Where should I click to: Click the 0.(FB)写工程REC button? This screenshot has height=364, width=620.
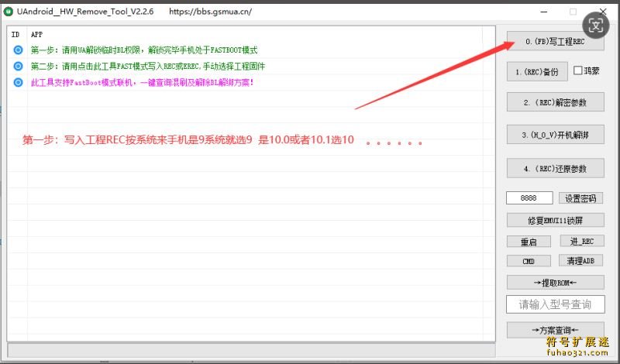click(555, 41)
